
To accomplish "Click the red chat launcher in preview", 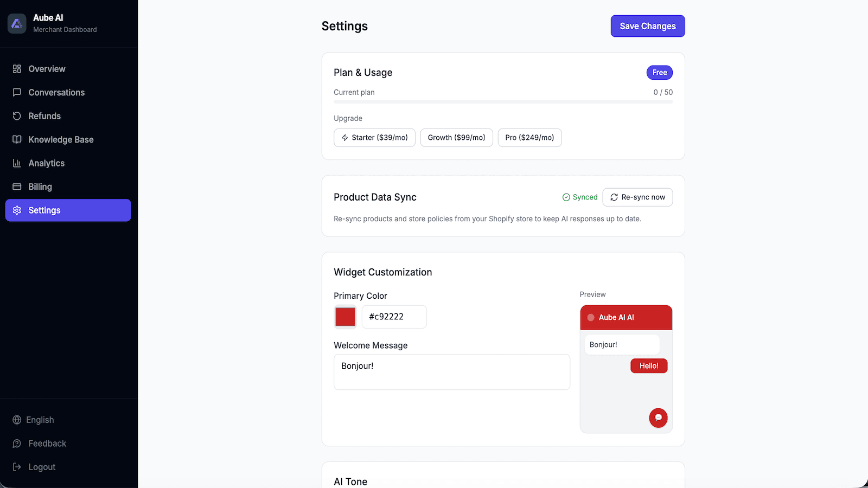I will click(658, 418).
